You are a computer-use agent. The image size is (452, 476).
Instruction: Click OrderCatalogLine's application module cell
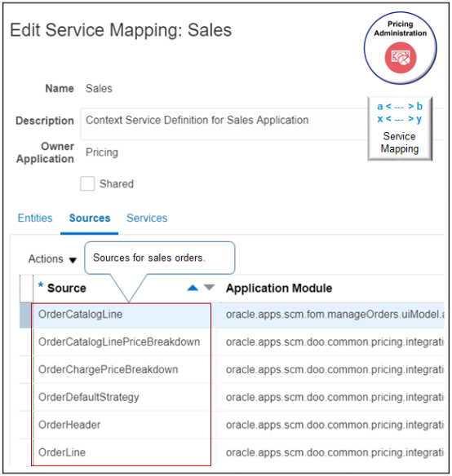point(335,314)
